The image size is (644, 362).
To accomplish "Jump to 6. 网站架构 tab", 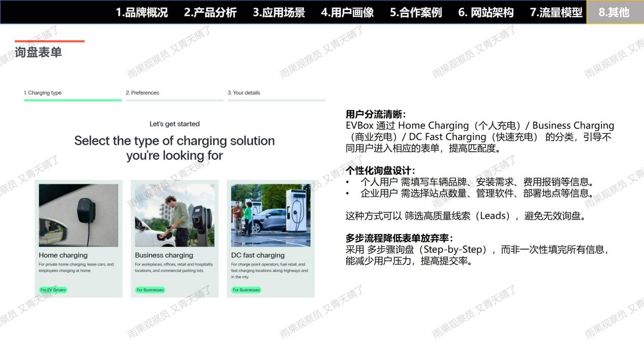I will (486, 12).
